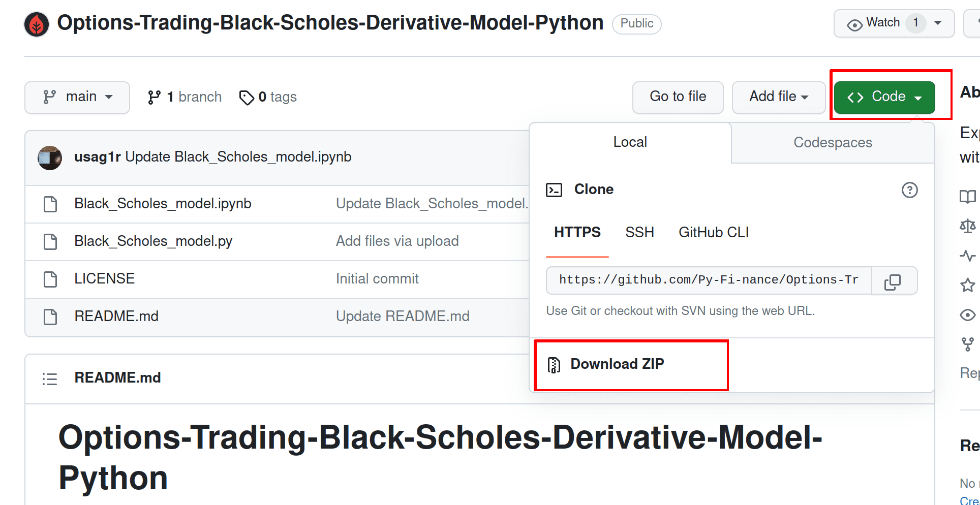Screen dimensions: 980x505
Task: View the 1 branch link
Action: coord(185,97)
